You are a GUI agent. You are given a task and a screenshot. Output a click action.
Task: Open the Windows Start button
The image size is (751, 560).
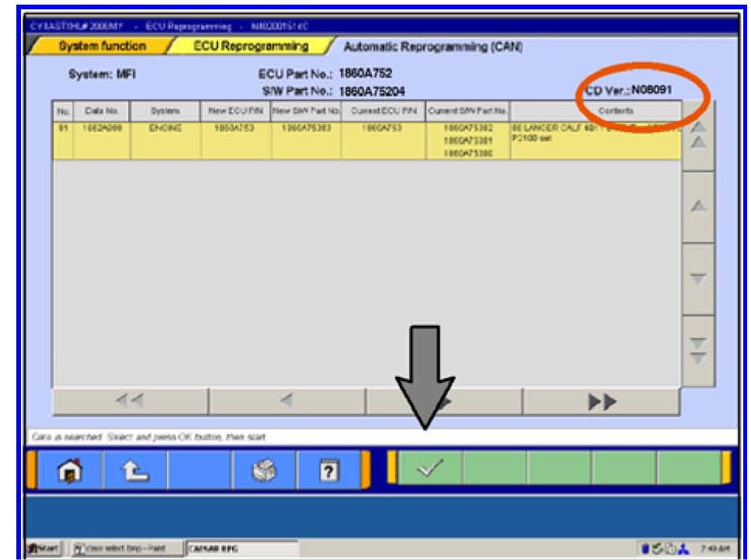click(43, 548)
